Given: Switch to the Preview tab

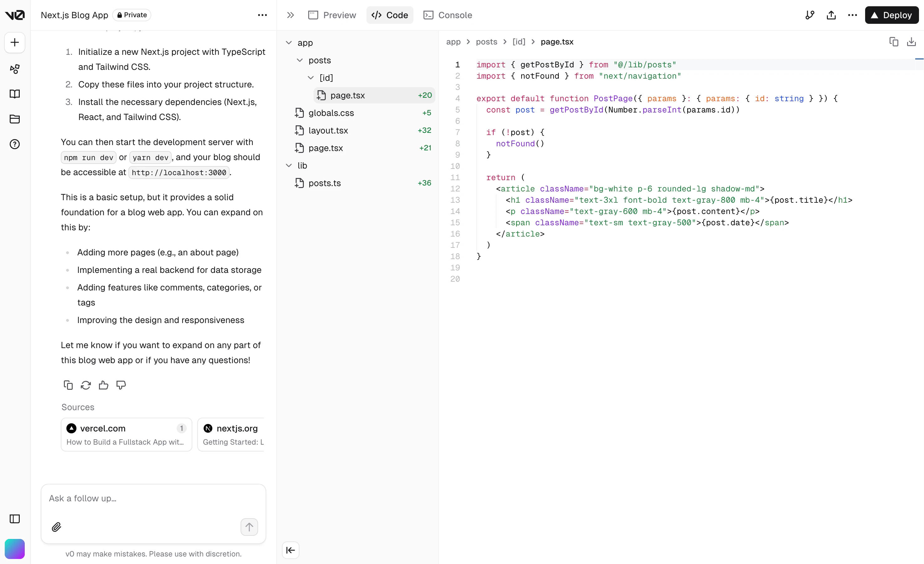Looking at the screenshot, I should pos(332,15).
